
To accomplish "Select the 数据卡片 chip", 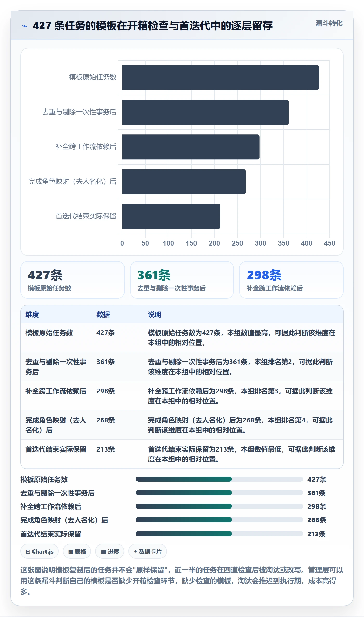I will [x=148, y=551].
